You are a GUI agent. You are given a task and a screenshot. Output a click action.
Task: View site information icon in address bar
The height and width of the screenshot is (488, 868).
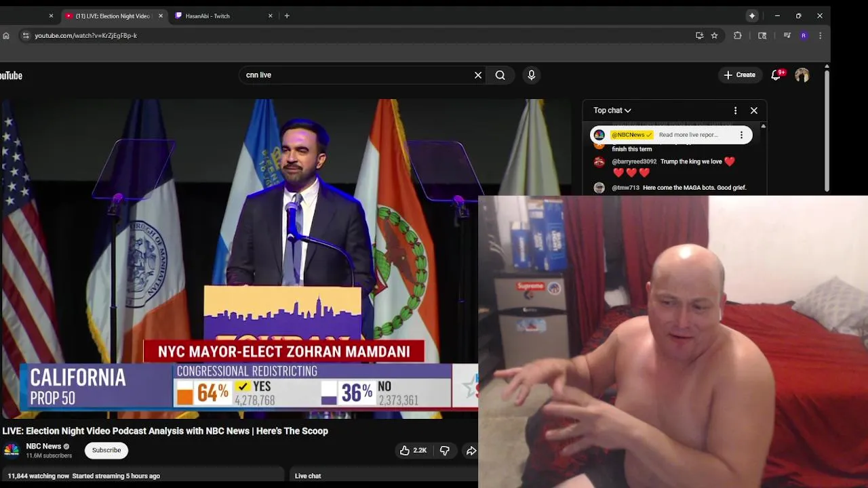26,35
